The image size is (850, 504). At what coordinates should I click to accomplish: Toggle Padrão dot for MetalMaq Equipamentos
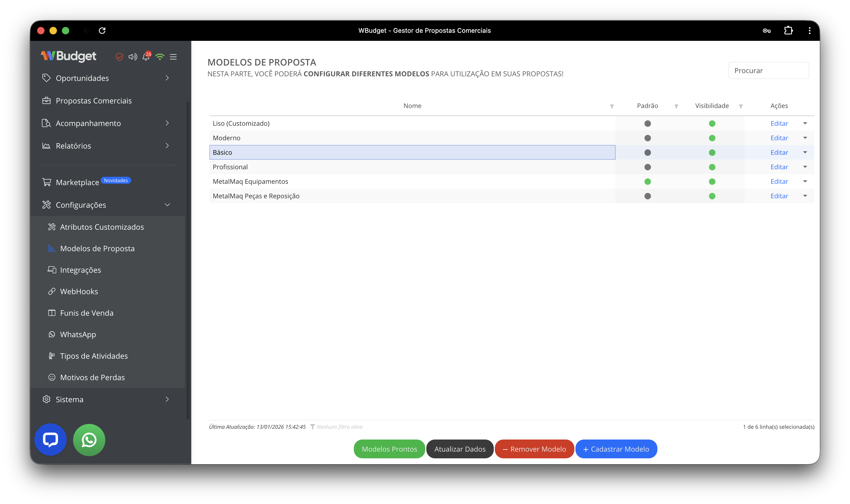click(647, 181)
